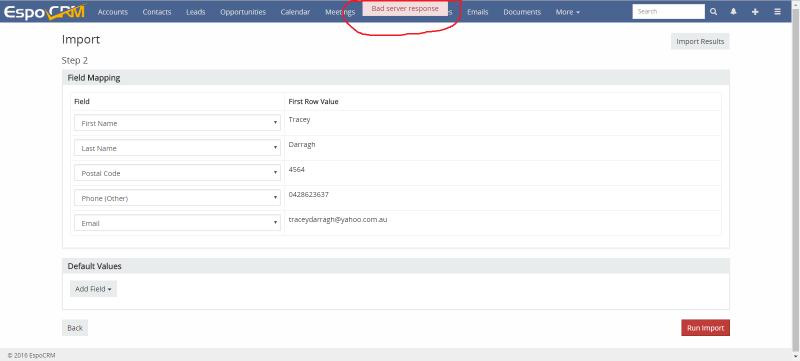800x361 pixels.
Task: Click the Back button
Action: pos(74,328)
